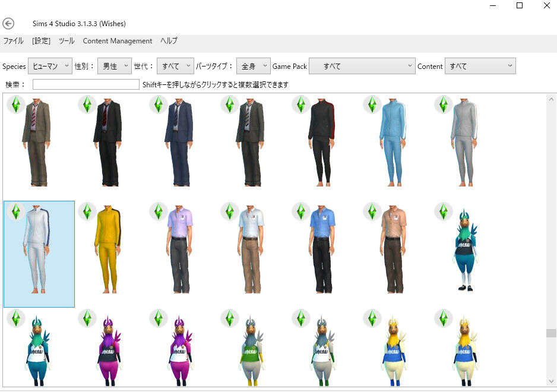Click the 検索 search input field
The image size is (557, 392).
point(86,84)
